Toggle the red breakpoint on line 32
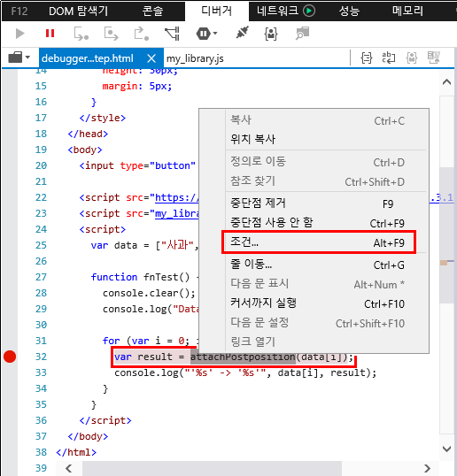457x476 pixels. click(10, 357)
